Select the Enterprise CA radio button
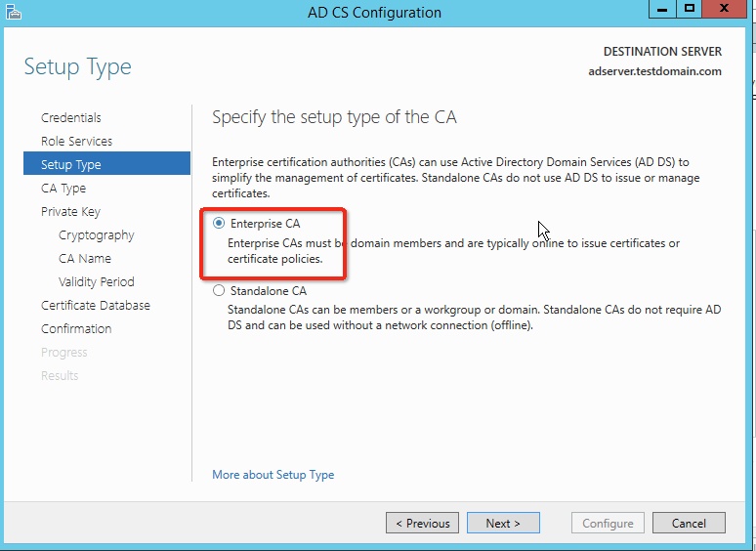Screen dimensions: 756x551 pyautogui.click(x=219, y=224)
